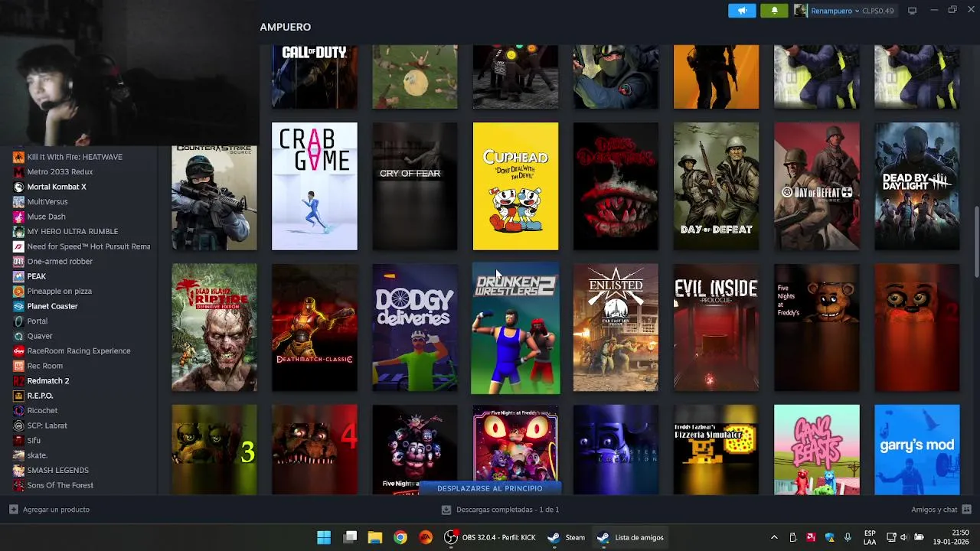Select Ricochet in the library list

[x=42, y=410]
